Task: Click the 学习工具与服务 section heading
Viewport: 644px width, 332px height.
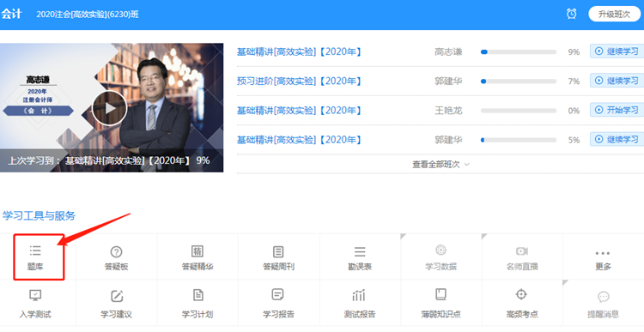Action: pyautogui.click(x=39, y=215)
